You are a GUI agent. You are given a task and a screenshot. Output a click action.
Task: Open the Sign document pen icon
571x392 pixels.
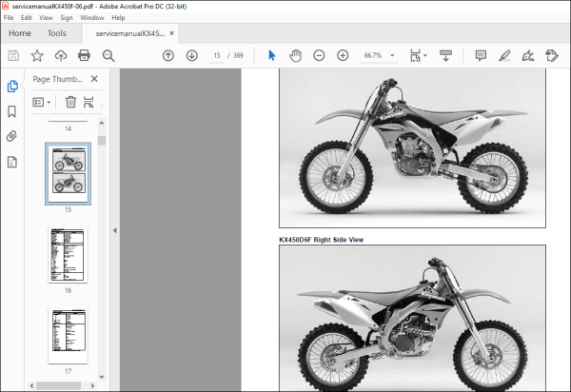pyautogui.click(x=528, y=56)
